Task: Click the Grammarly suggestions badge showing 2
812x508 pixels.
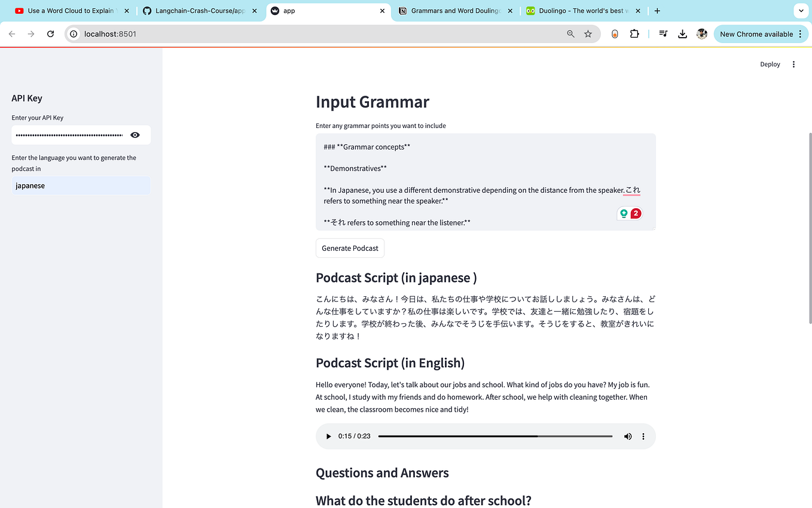Action: [635, 213]
